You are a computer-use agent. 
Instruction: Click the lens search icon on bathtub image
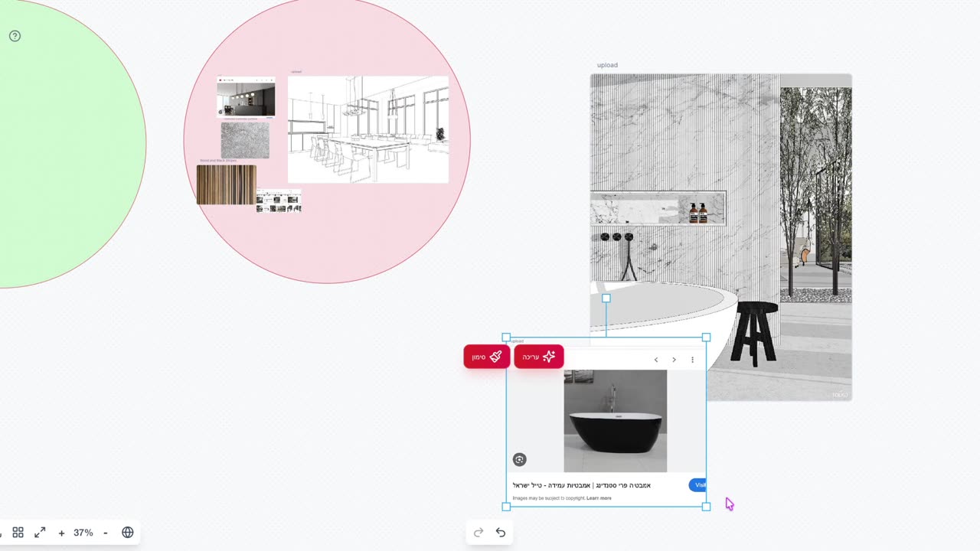(x=520, y=460)
